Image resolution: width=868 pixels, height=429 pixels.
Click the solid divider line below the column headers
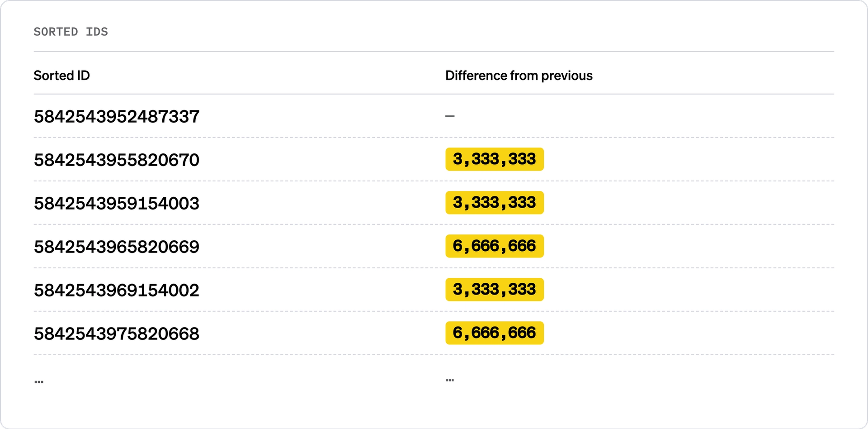coord(434,94)
